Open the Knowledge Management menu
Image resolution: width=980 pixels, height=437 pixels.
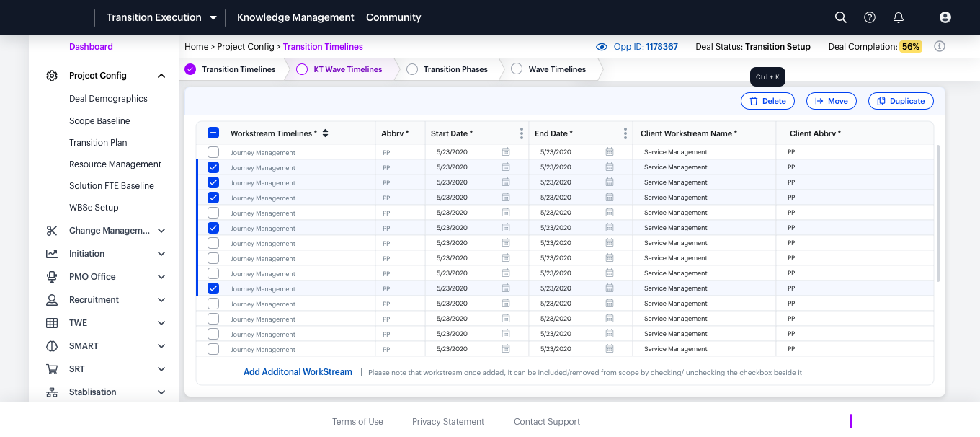point(295,17)
